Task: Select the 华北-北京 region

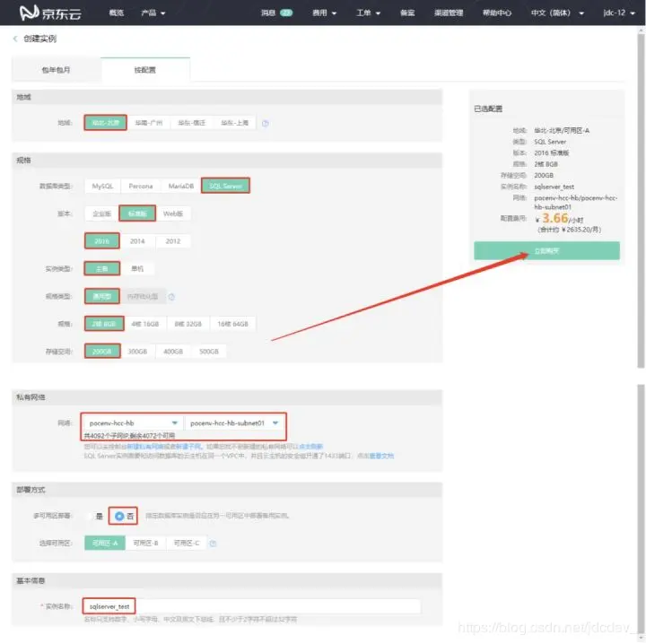Action: [106, 123]
